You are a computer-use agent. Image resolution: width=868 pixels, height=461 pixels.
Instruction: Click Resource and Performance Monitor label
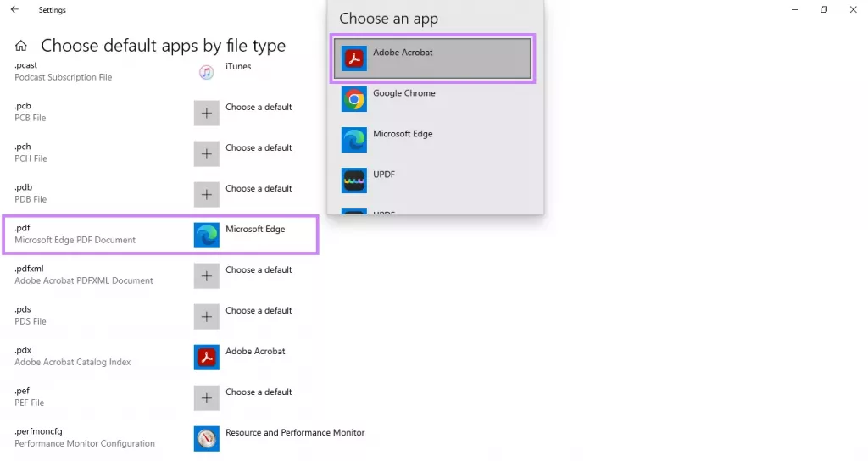pyautogui.click(x=295, y=432)
